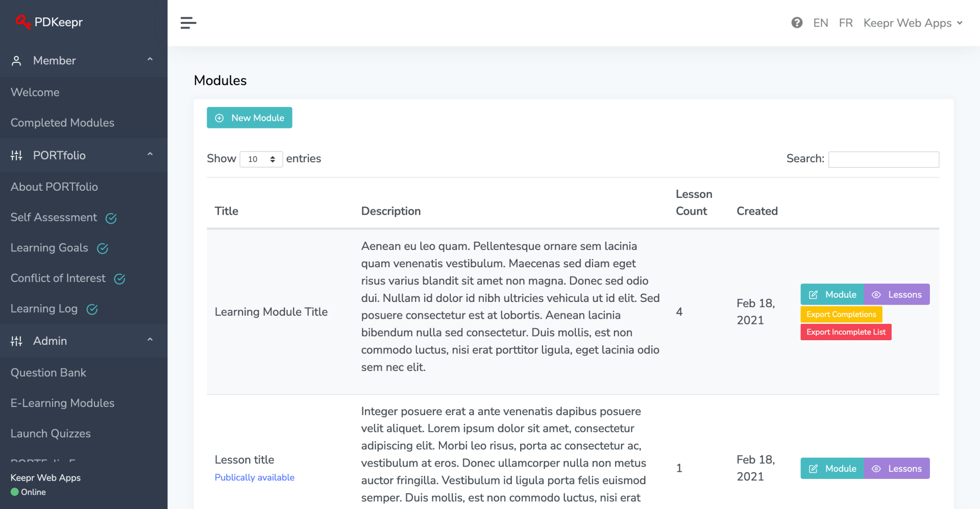Collapse the PORTfolio sidebar section

click(150, 155)
